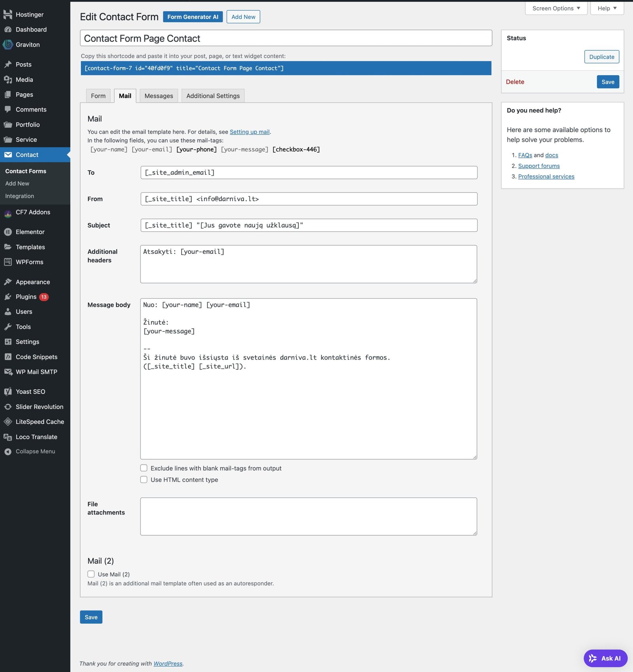Click the Duplicate button in Status
The width and height of the screenshot is (633, 672).
(601, 57)
